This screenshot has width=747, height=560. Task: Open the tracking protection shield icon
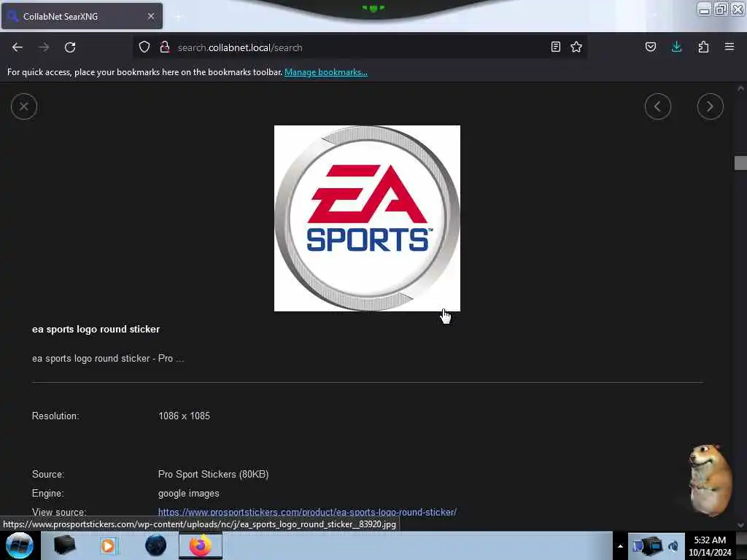(144, 47)
